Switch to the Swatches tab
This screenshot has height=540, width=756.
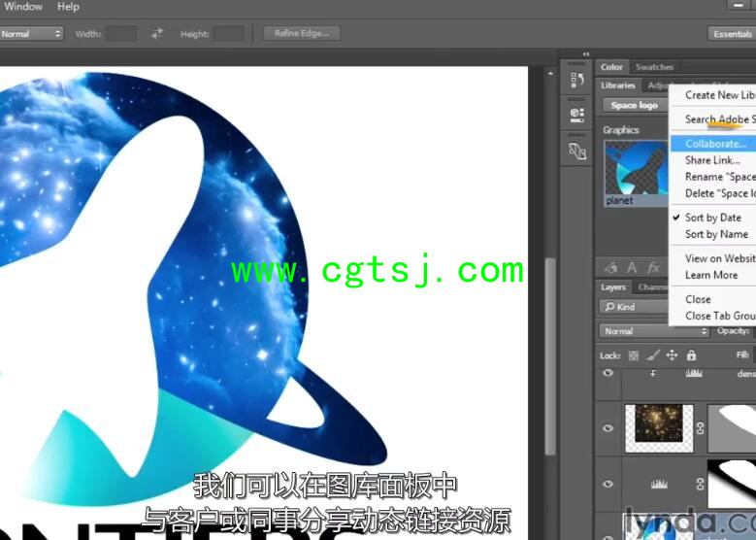point(654,67)
